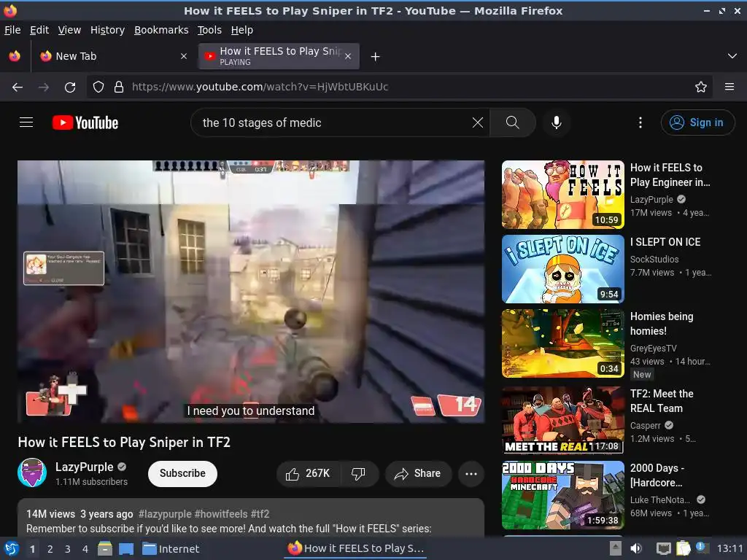Open the I SLEPT ON ICE thumbnail

(x=562, y=269)
